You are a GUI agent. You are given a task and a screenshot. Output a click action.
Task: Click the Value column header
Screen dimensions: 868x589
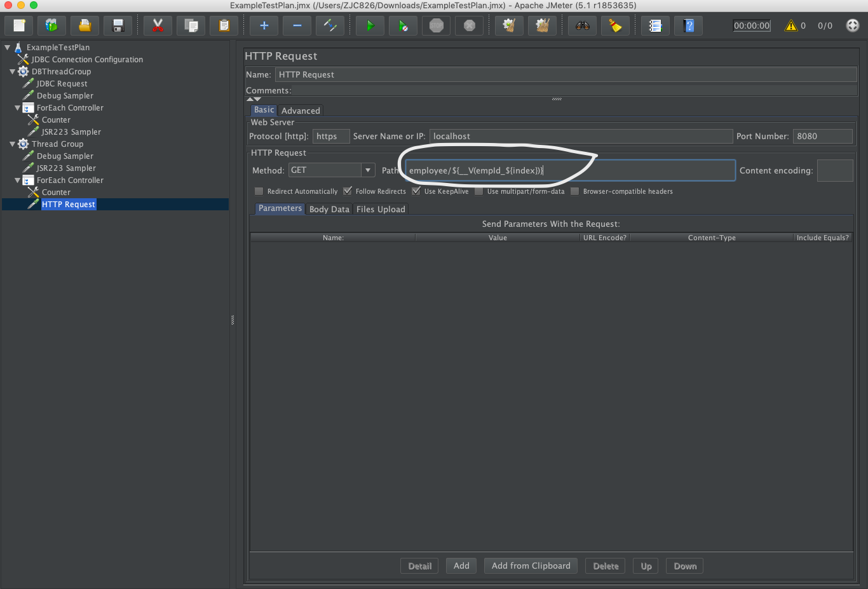(498, 238)
